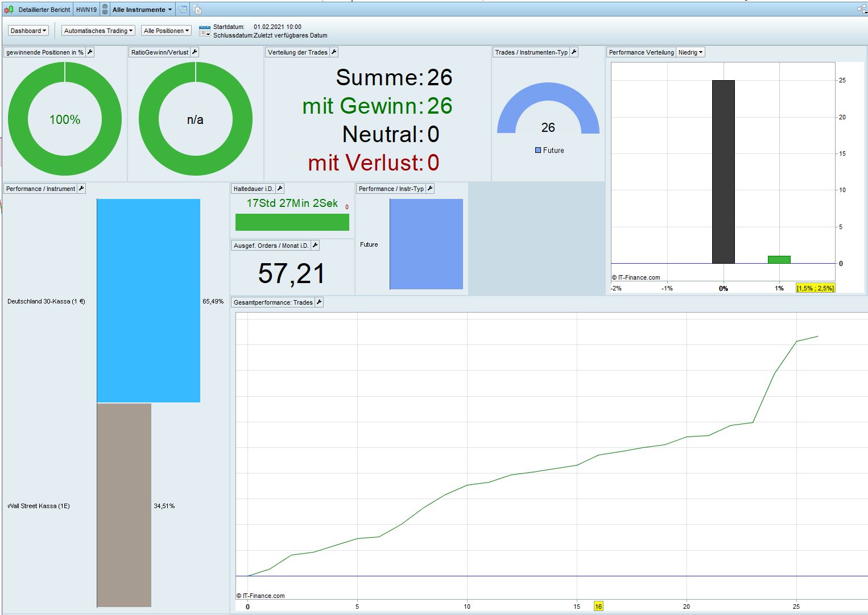The height and width of the screenshot is (615, 868).
Task: Click the Deutschland 30-Kassa (1 €) label
Action: tap(47, 301)
